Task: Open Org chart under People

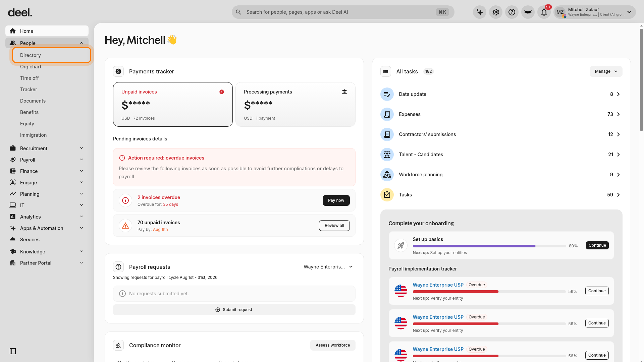Action: coord(31,67)
